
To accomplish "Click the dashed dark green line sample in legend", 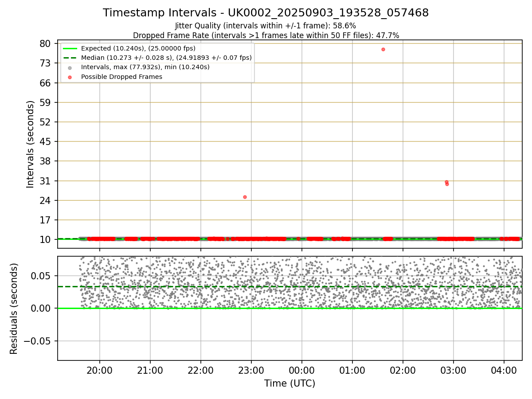I will click(x=70, y=58).
